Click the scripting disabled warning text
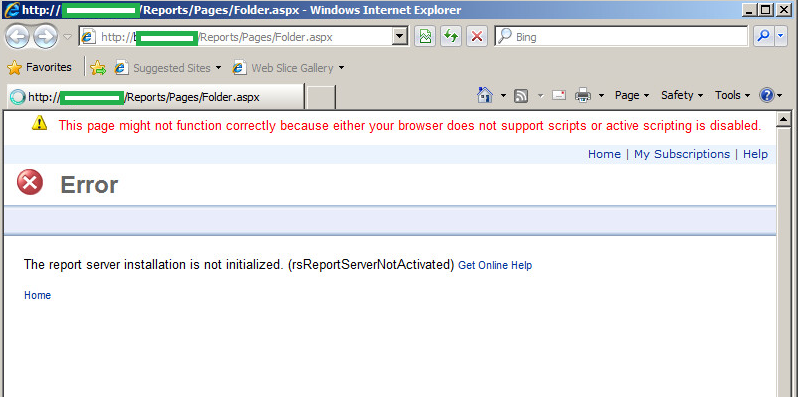 410,125
